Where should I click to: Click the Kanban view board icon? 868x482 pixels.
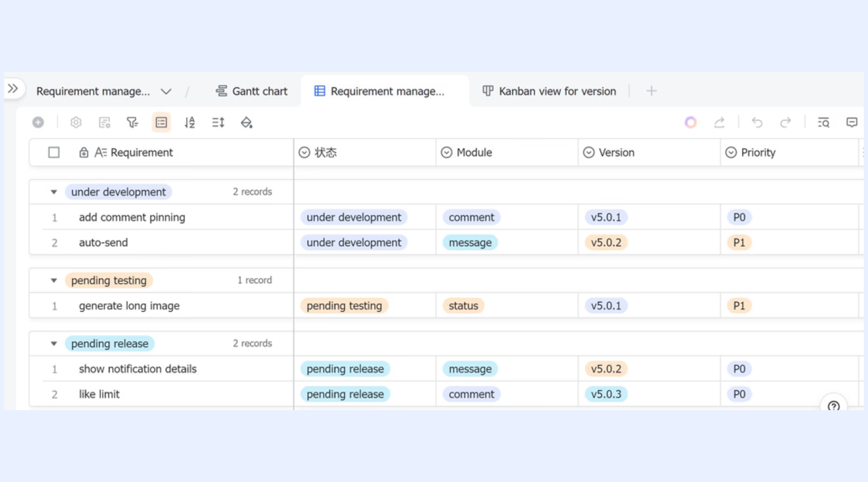[x=487, y=91]
